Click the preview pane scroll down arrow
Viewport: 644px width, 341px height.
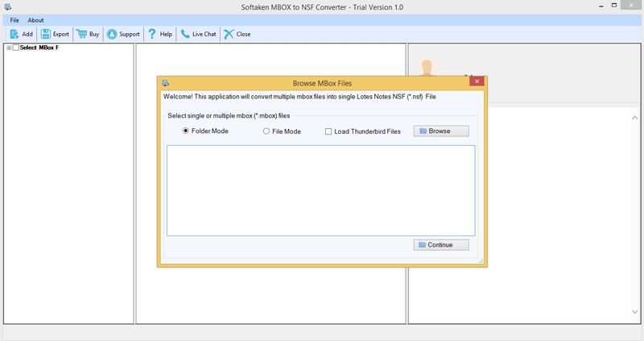pyautogui.click(x=634, y=312)
